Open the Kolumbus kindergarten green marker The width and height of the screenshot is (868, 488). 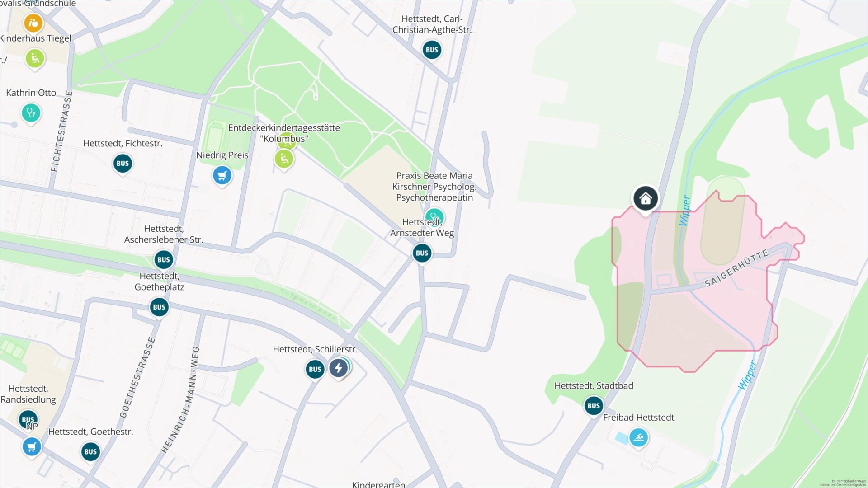tap(284, 159)
